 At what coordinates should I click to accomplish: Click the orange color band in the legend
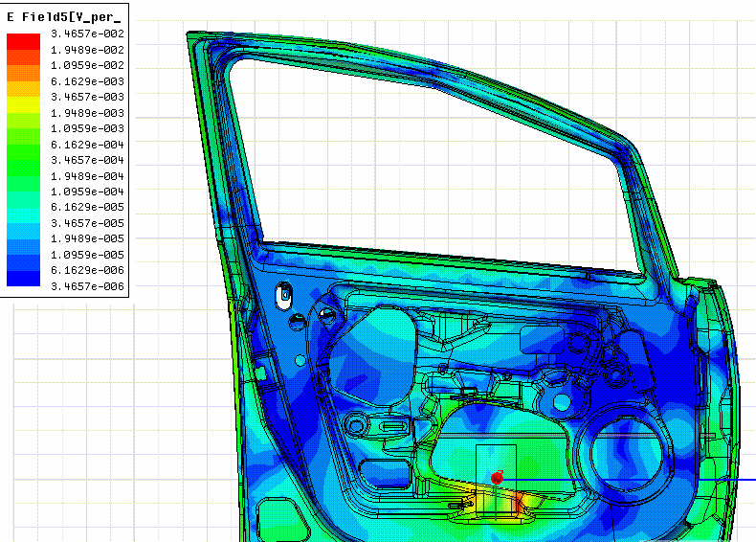click(x=23, y=73)
